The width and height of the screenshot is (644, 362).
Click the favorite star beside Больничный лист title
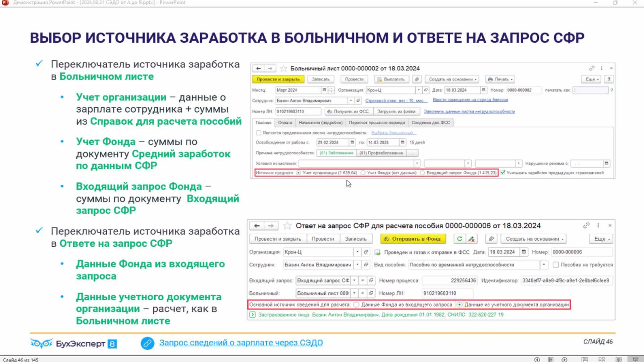(x=283, y=68)
